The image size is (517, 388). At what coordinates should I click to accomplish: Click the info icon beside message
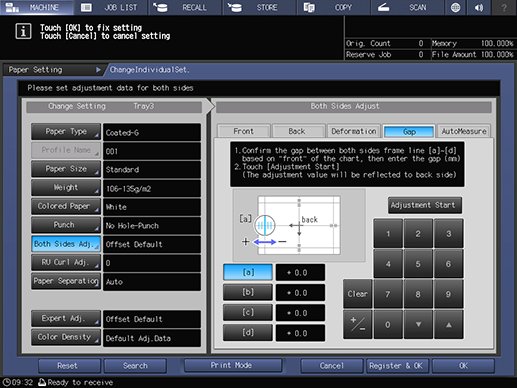pos(23,32)
